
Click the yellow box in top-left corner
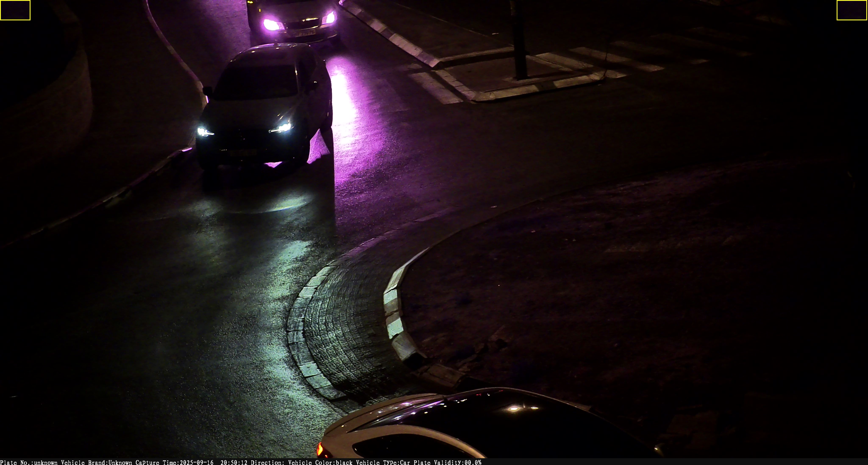coord(15,10)
